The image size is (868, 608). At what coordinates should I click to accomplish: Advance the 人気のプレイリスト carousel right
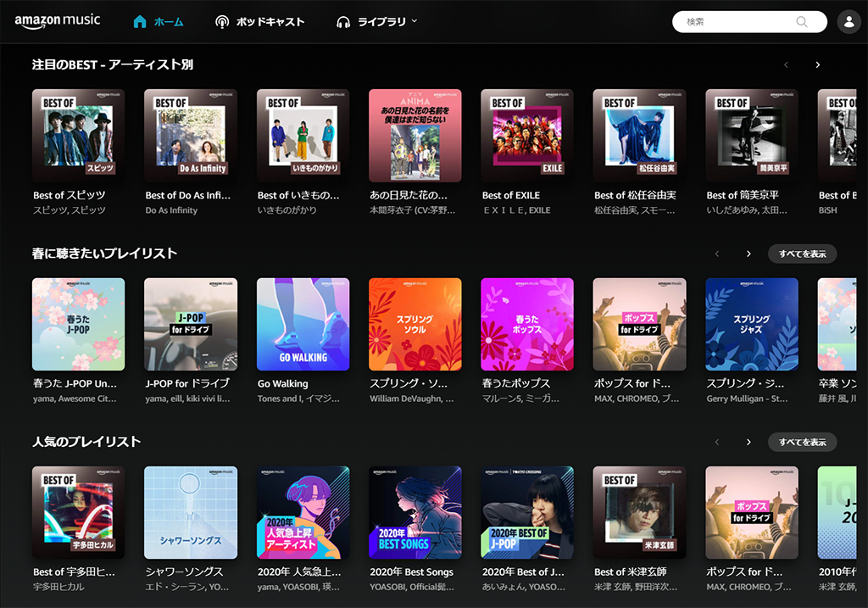coord(748,442)
